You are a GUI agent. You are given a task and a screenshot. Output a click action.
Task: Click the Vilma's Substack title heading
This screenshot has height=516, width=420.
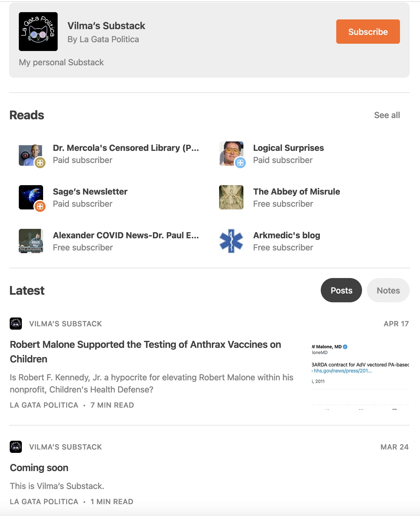pos(106,26)
